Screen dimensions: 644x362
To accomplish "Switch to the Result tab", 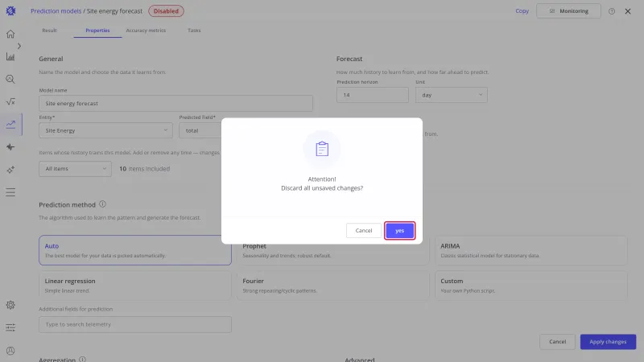I will (49, 31).
